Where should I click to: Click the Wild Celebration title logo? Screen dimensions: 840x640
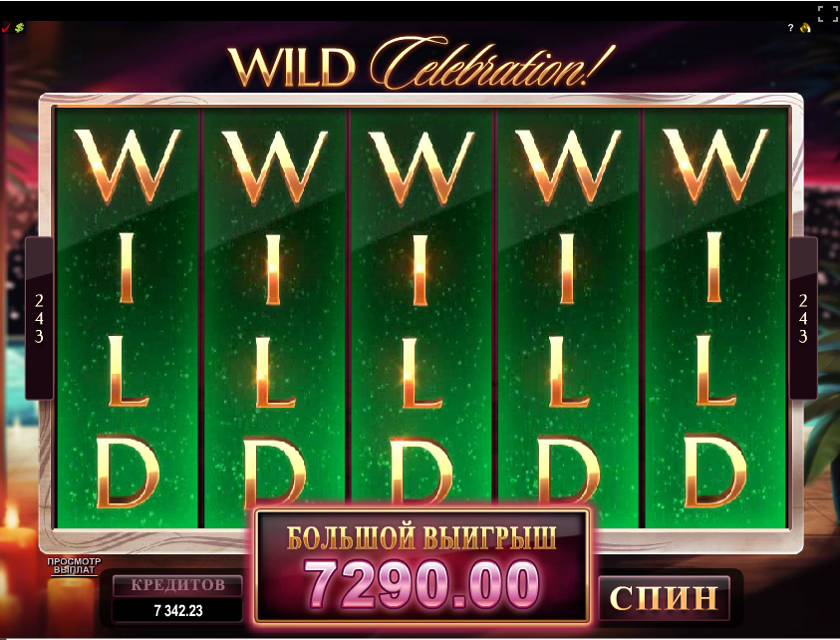[x=421, y=65]
